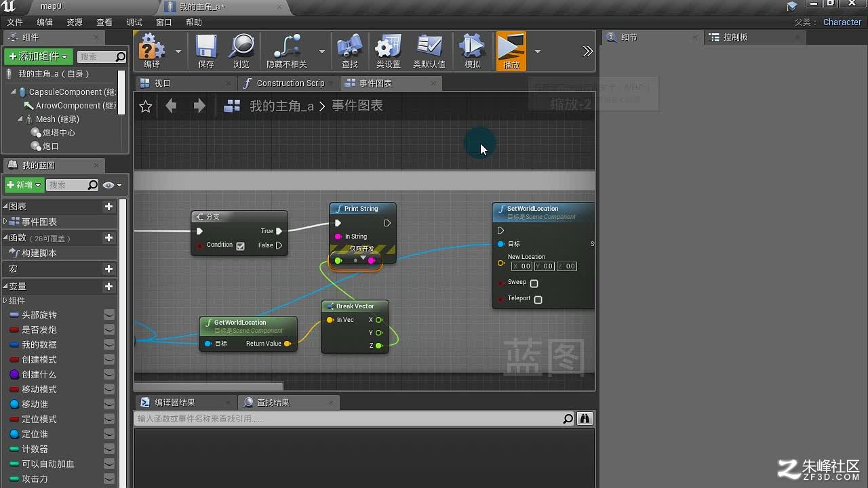868x488 pixels.
Task: Open the 调试 menu
Action: [134, 22]
